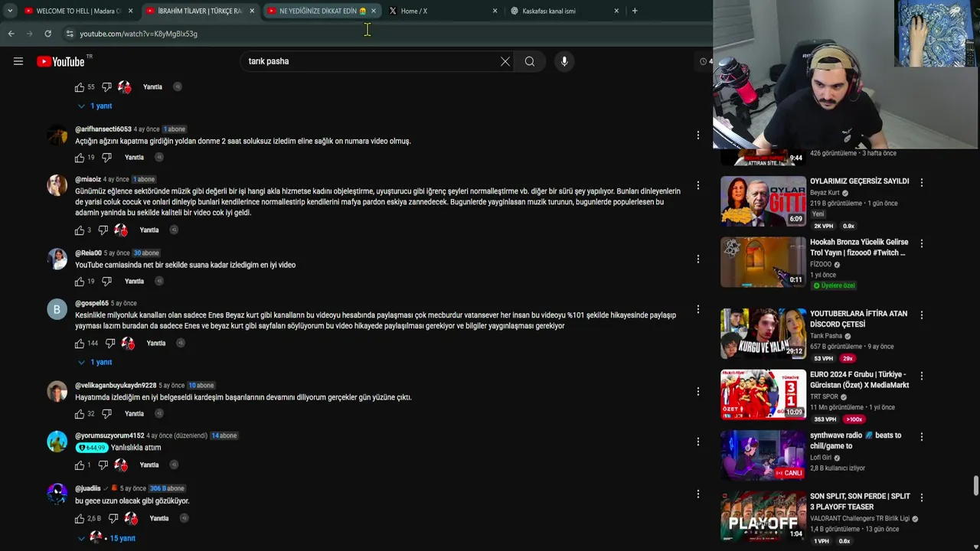Image resolution: width=980 pixels, height=551 pixels.
Task: Expand the 1 yanıt replies under @gospel65
Action: point(95,362)
